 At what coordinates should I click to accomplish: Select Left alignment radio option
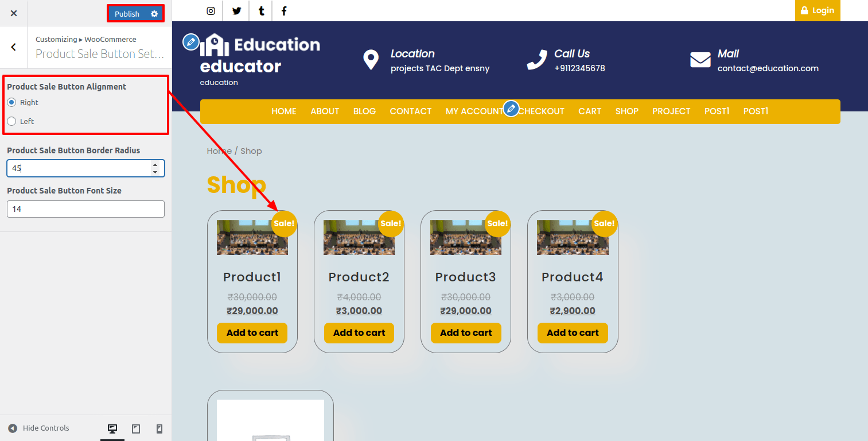tap(11, 121)
